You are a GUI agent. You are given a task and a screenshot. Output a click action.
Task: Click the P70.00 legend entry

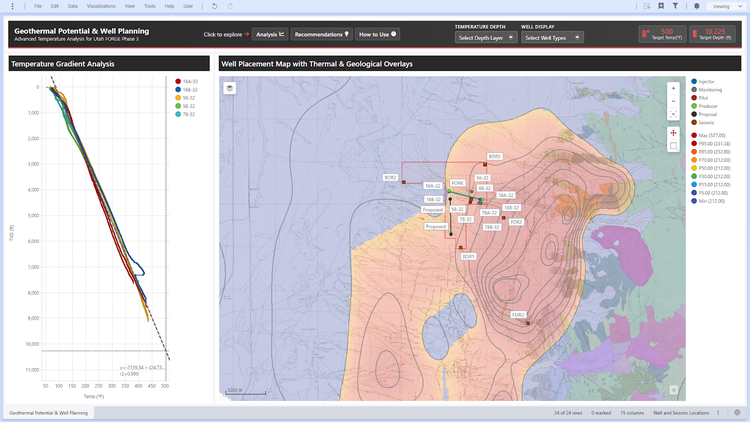point(711,160)
